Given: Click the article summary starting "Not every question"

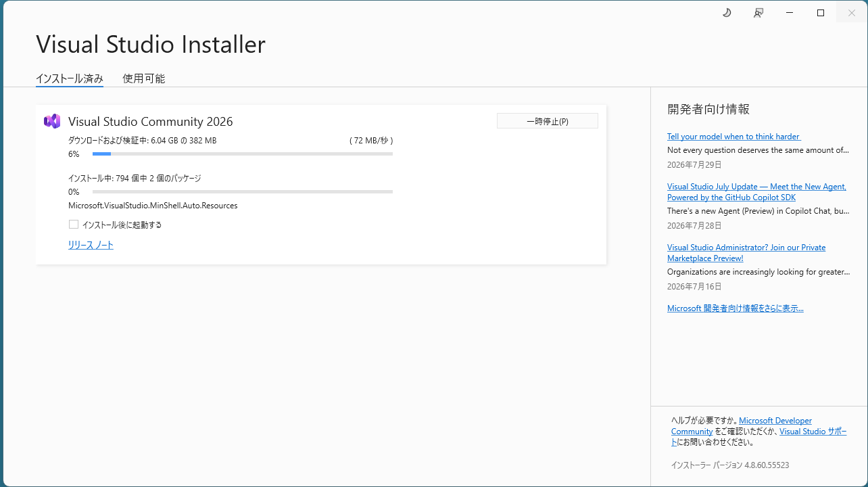Looking at the screenshot, I should (x=758, y=150).
